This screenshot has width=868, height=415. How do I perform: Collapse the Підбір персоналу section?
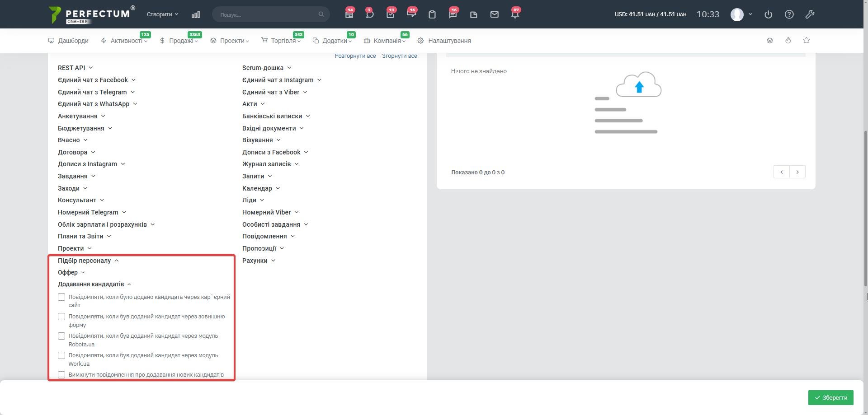[x=88, y=261]
